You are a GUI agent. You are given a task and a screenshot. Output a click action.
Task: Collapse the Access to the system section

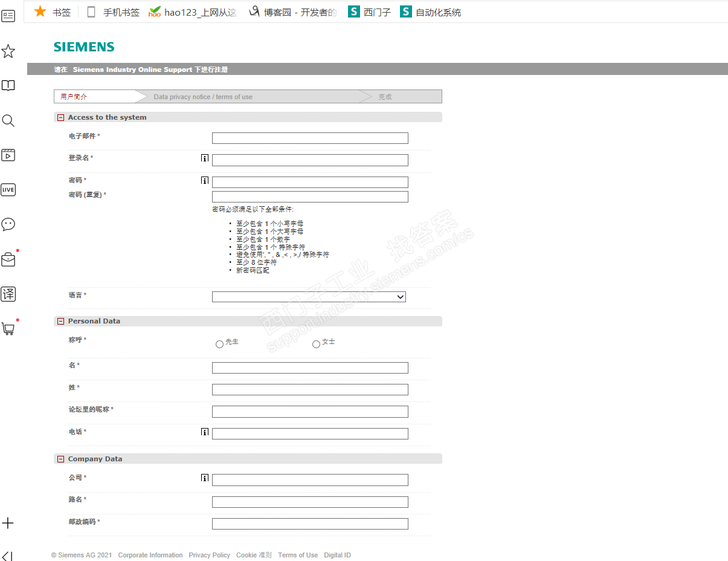60,118
